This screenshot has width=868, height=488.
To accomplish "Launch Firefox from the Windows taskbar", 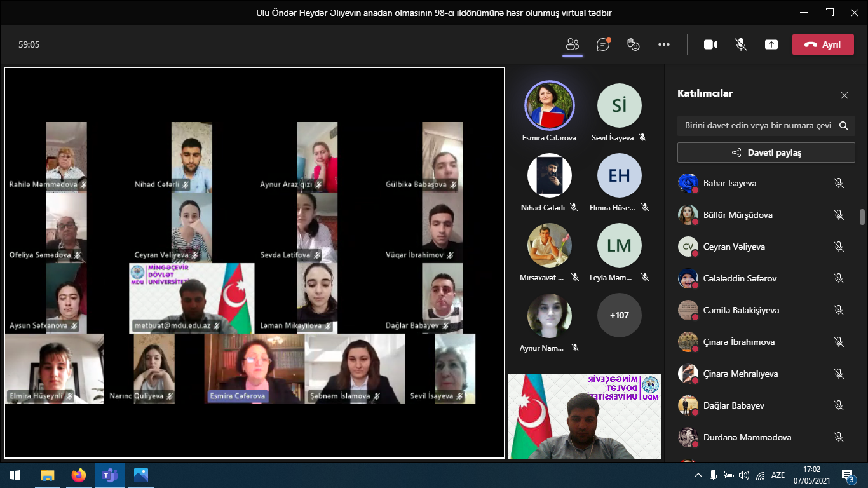I will coord(79,475).
